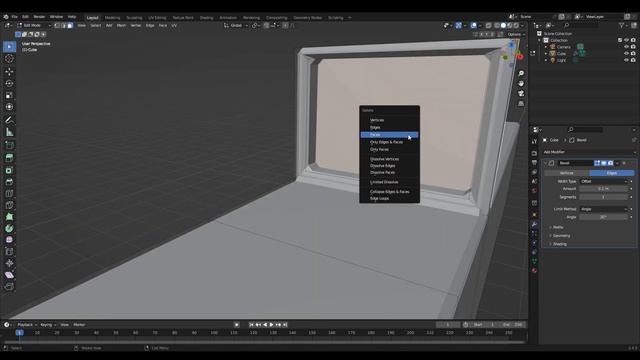Viewport: 640px width, 360px height.
Task: Expand the Geometry section
Action: tap(560, 236)
